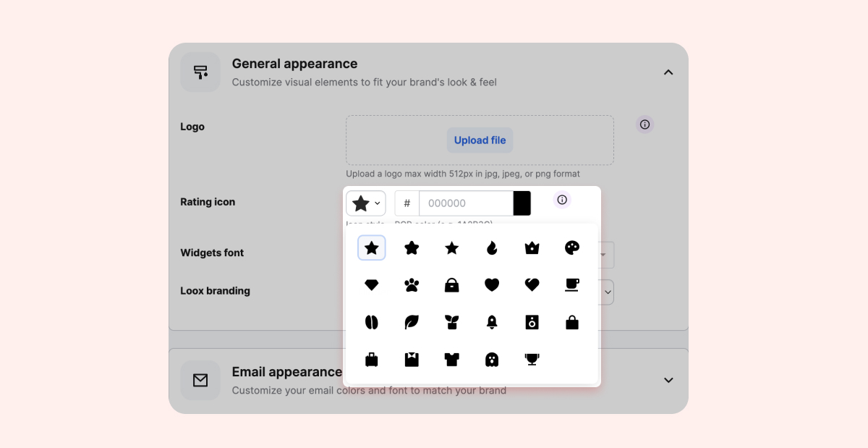Click the info icon beside Logo upload

(x=645, y=124)
